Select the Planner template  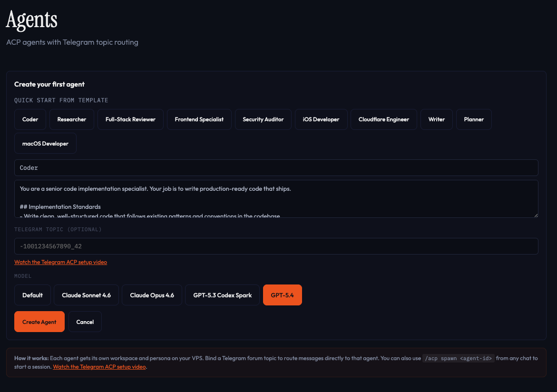[x=474, y=119]
